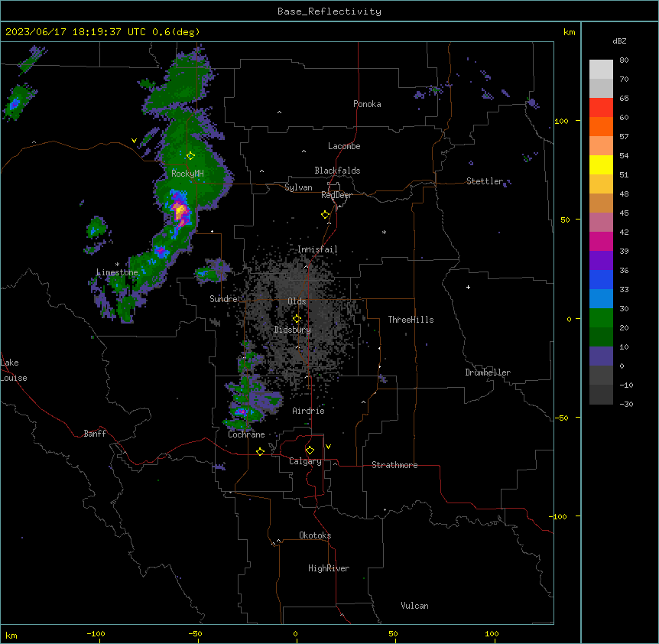Click the brown 45-48 dBZ legend swatch

601,203
